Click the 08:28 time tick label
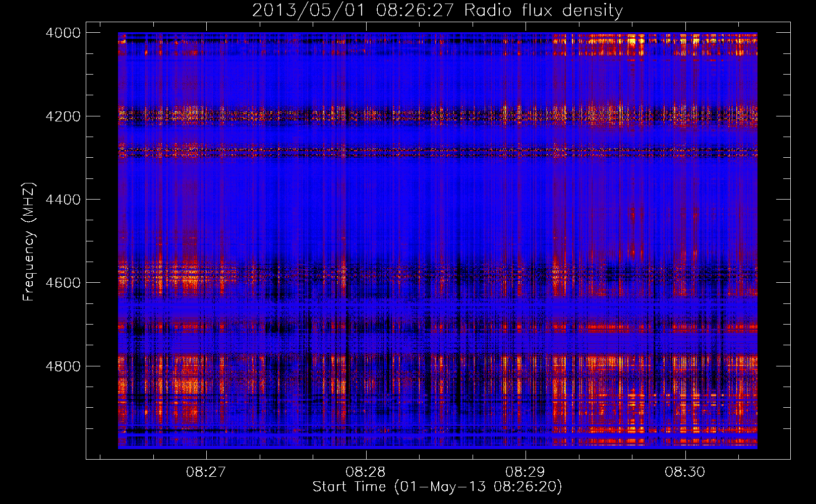This screenshot has width=816, height=504. point(365,472)
